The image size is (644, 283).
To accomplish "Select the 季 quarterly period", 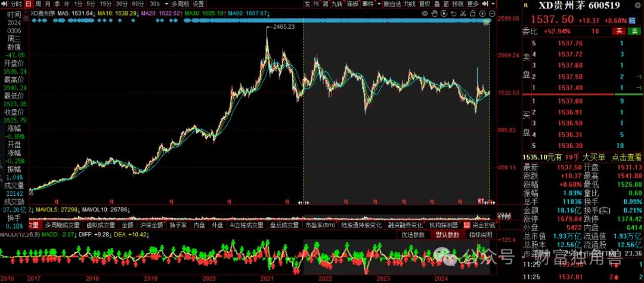I will (57, 4).
